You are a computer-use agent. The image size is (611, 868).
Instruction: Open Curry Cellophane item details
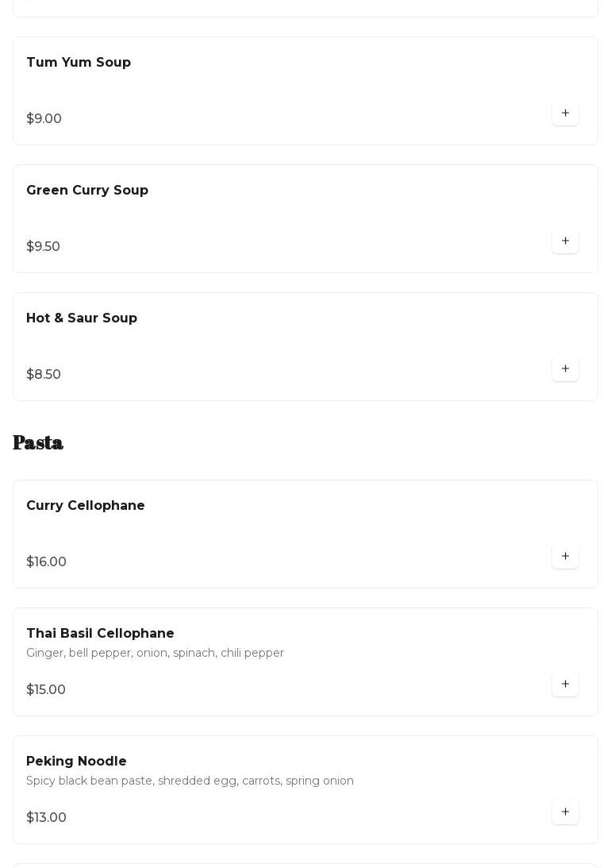pyautogui.click(x=86, y=506)
